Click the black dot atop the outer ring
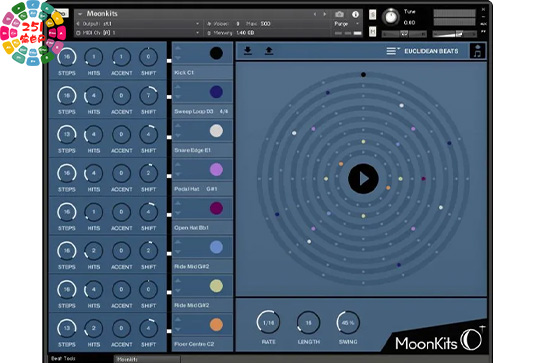The width and height of the screenshot is (535, 363). (x=363, y=74)
